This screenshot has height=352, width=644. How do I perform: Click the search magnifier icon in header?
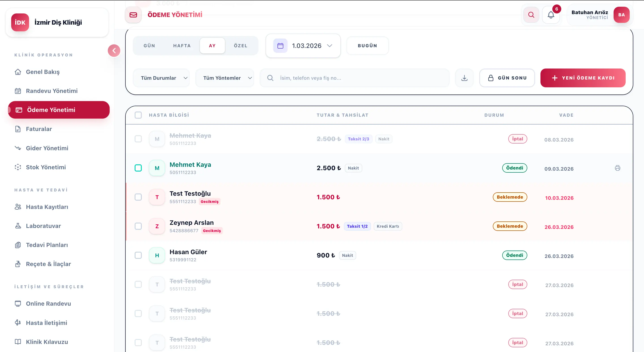(x=531, y=15)
